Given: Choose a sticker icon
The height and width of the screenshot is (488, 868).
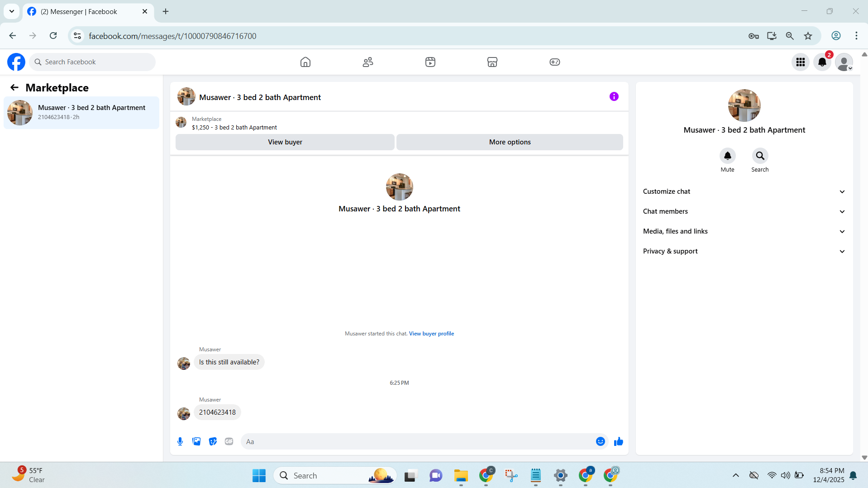Looking at the screenshot, I should [213, 441].
